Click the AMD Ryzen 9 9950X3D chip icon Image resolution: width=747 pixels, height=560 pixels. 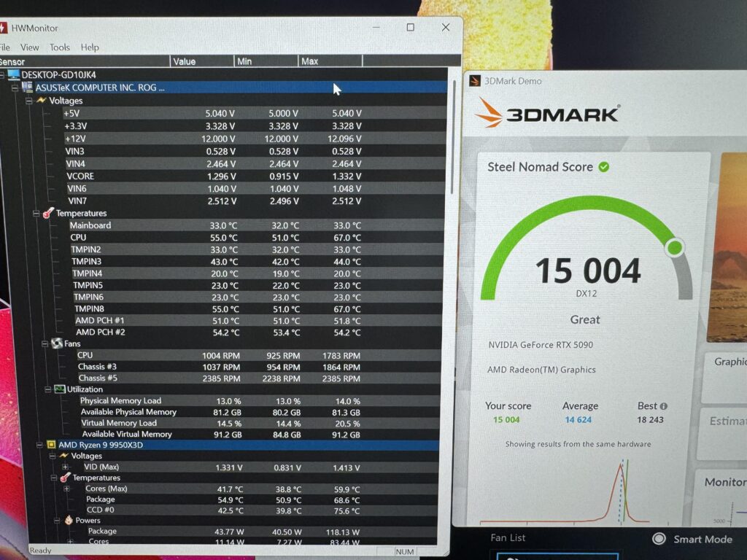point(51,445)
